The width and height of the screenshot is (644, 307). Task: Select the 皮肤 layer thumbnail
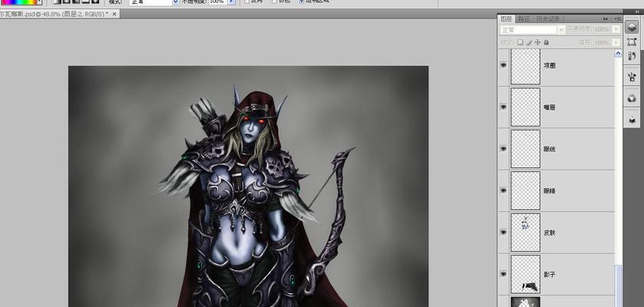point(525,233)
